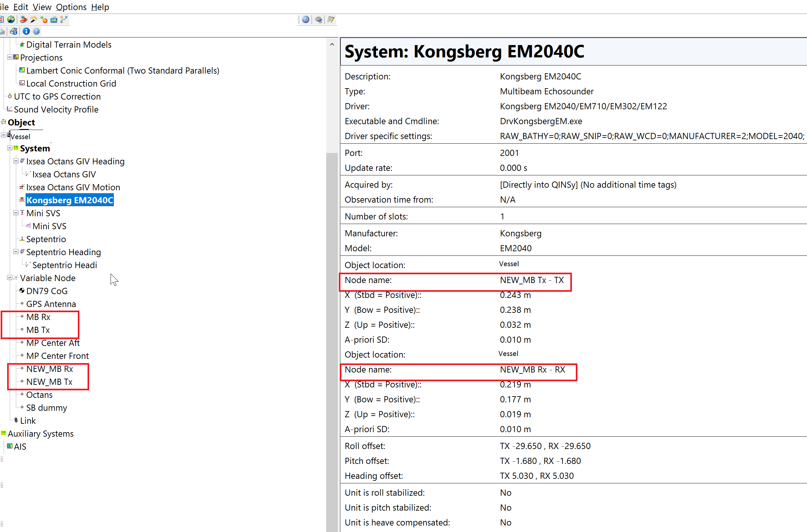Select Sound Velocity Profile in the tree
The image size is (807, 532).
click(x=56, y=109)
